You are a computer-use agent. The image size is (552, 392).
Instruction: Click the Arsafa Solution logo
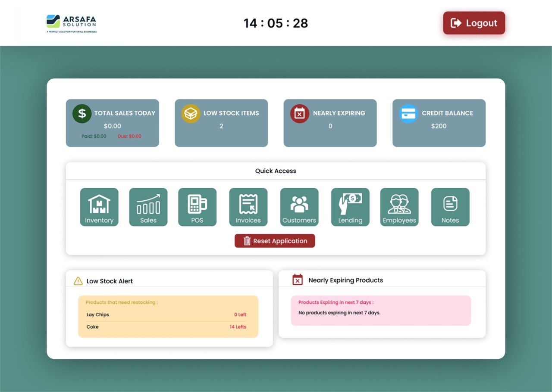[x=72, y=24]
